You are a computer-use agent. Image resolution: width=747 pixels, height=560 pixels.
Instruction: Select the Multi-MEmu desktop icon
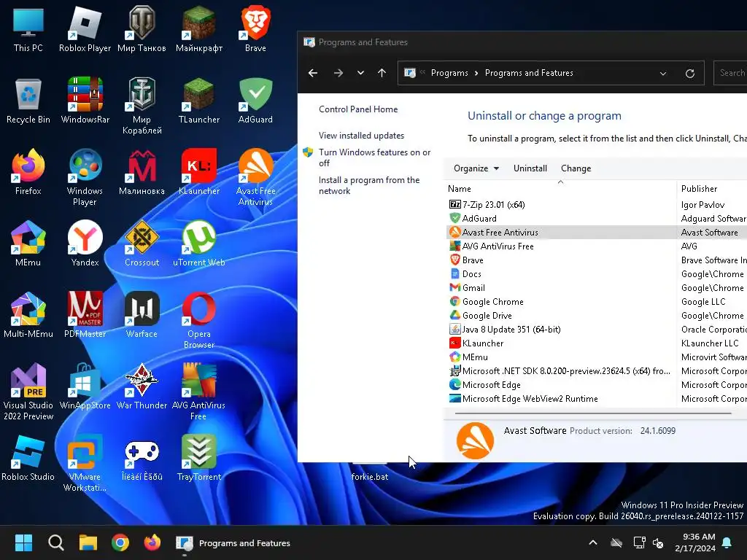tap(28, 315)
